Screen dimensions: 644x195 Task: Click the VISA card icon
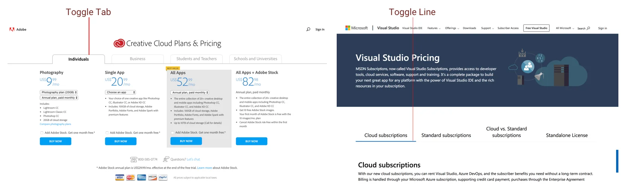click(x=120, y=177)
